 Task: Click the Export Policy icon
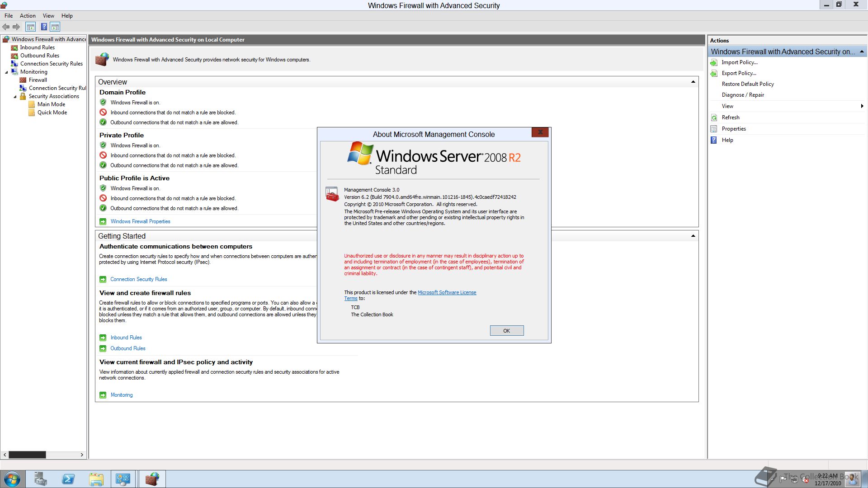(x=714, y=73)
